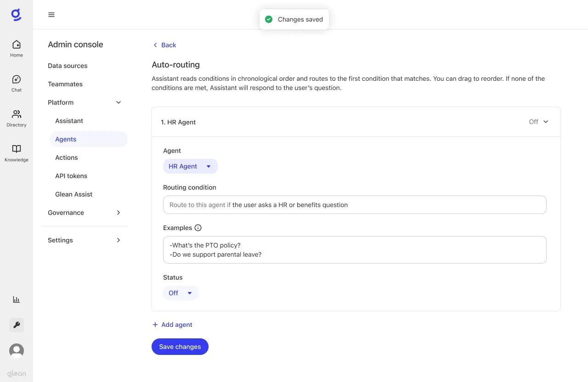The height and width of the screenshot is (382, 588).
Task: Click the Routing condition input field
Action: tap(355, 205)
